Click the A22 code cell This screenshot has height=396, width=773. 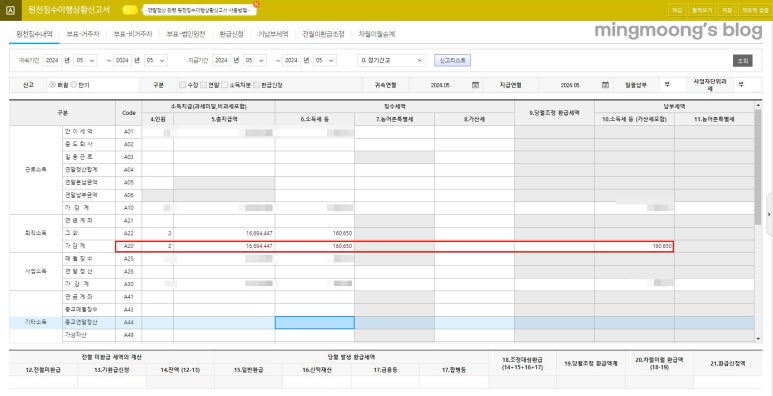click(129, 233)
